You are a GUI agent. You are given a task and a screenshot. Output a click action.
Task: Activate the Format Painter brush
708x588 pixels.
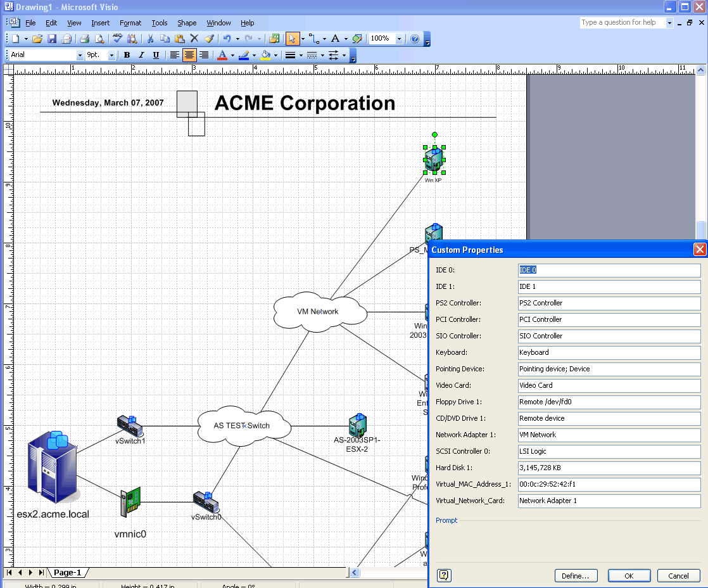pos(209,39)
